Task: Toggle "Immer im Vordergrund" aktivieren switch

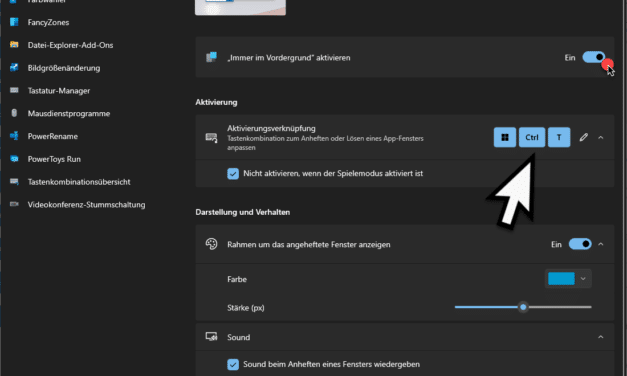Action: [x=593, y=57]
